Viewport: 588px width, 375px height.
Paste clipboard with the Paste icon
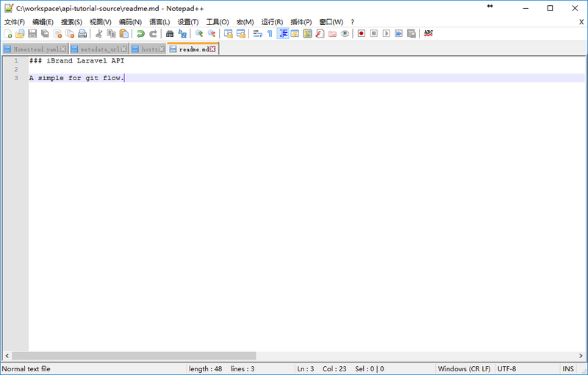tap(124, 34)
